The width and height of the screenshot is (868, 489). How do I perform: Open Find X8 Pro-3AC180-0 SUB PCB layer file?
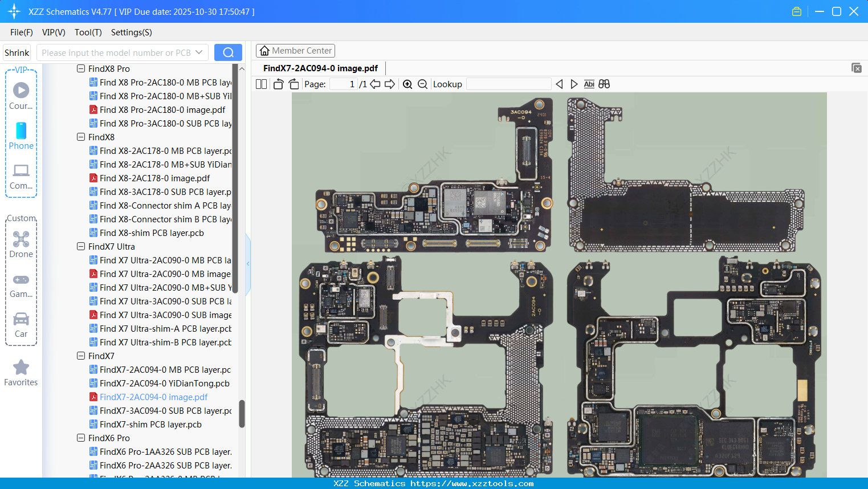[160, 123]
